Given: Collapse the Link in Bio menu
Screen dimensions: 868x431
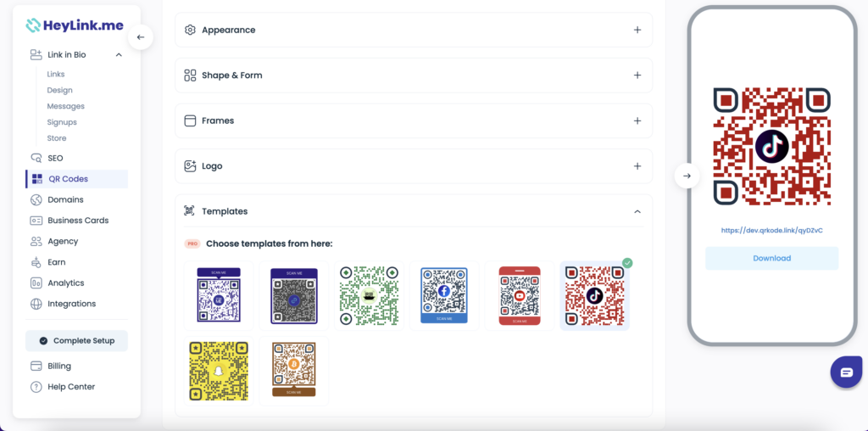Looking at the screenshot, I should [x=119, y=55].
